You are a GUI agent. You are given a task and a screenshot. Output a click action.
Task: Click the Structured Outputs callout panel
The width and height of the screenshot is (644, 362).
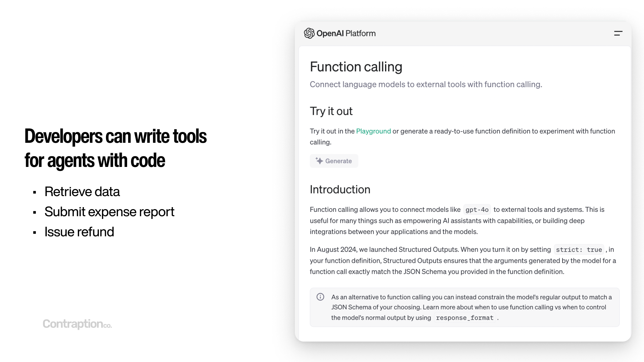point(465,307)
